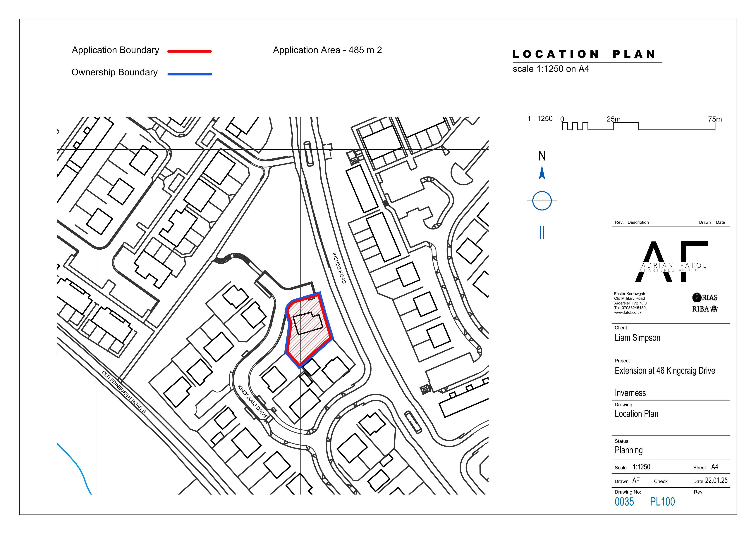756x534 pixels.
Task: Click 'Location Plan' in the Drawing field
Action: [x=636, y=414]
